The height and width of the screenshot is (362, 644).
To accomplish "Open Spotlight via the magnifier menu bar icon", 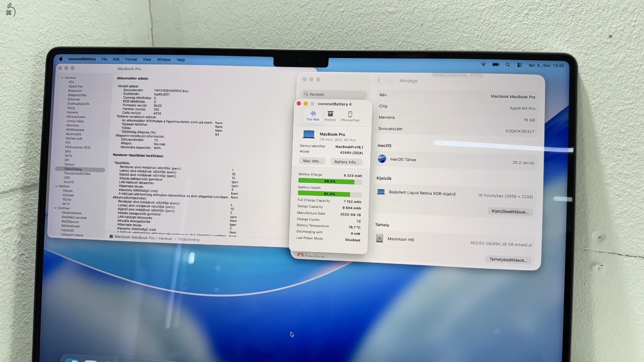I will [x=508, y=64].
